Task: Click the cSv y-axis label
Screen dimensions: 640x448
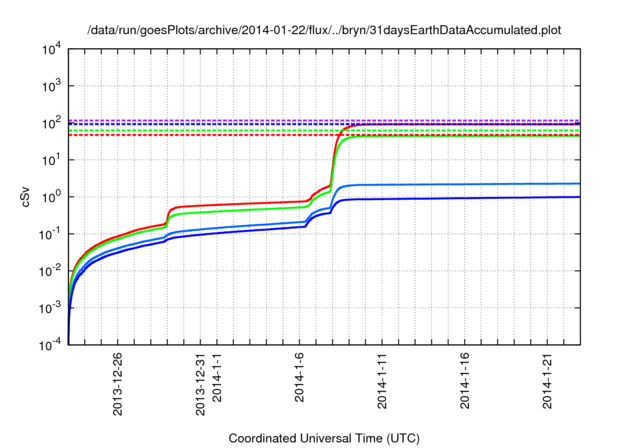Action: (x=27, y=197)
